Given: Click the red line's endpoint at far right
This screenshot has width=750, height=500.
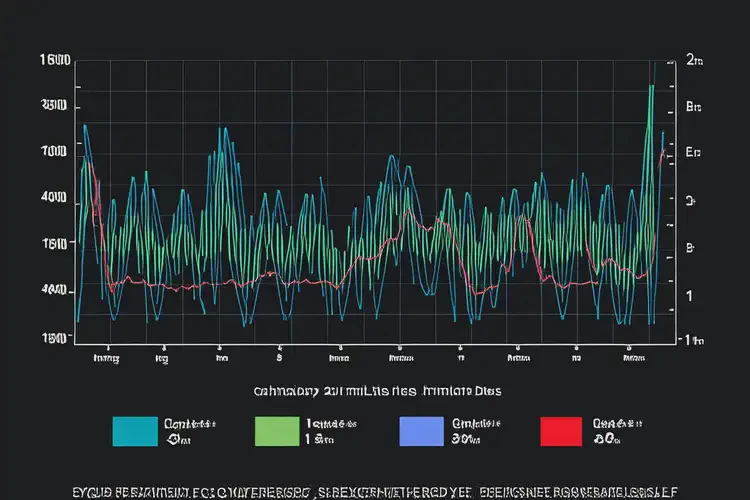Looking at the screenshot, I should [x=664, y=153].
